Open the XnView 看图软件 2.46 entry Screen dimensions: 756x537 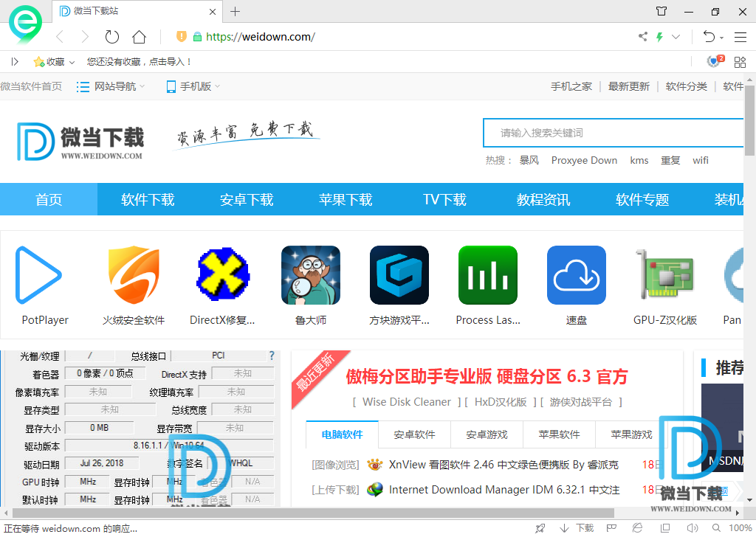click(504, 465)
